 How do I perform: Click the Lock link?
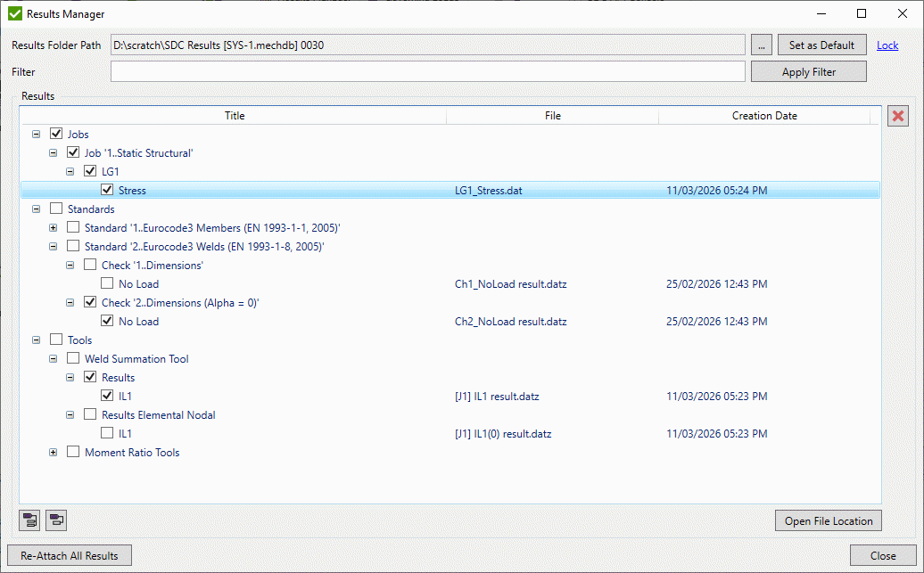point(887,45)
